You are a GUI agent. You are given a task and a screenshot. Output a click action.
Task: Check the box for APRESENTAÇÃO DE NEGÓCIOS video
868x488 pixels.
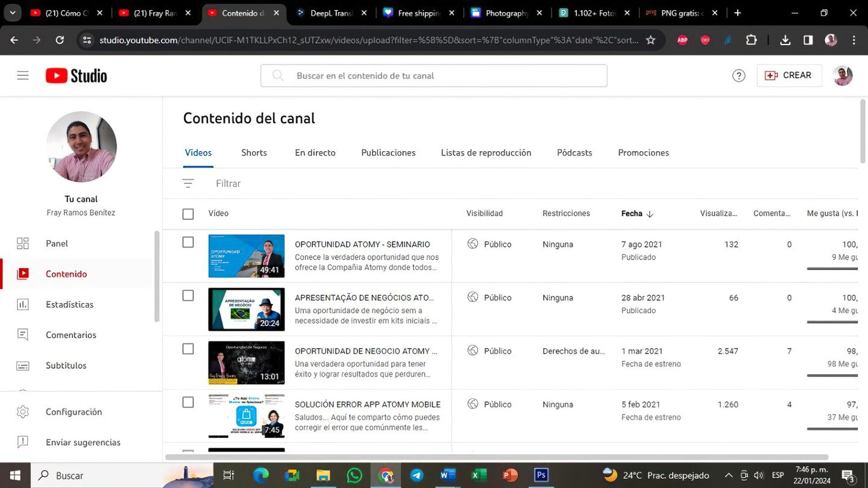pos(188,296)
